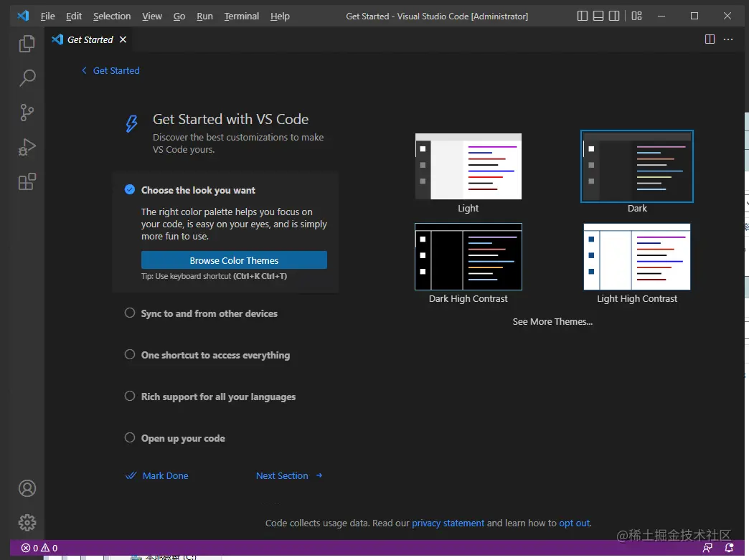Select Dark High Contrast theme thumbnail
This screenshot has height=560, width=749.
pyautogui.click(x=468, y=257)
